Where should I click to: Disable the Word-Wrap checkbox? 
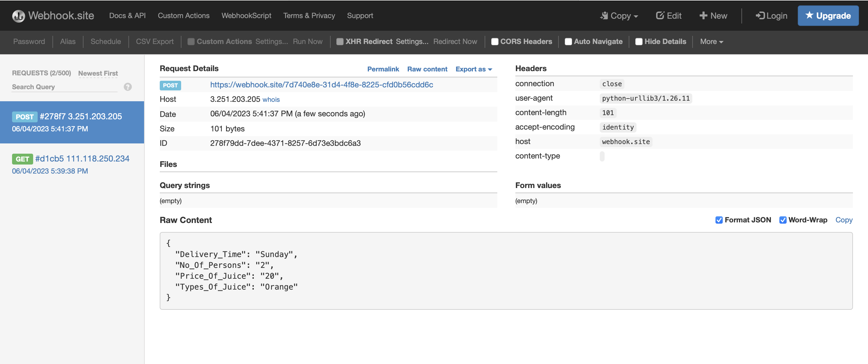coord(783,220)
